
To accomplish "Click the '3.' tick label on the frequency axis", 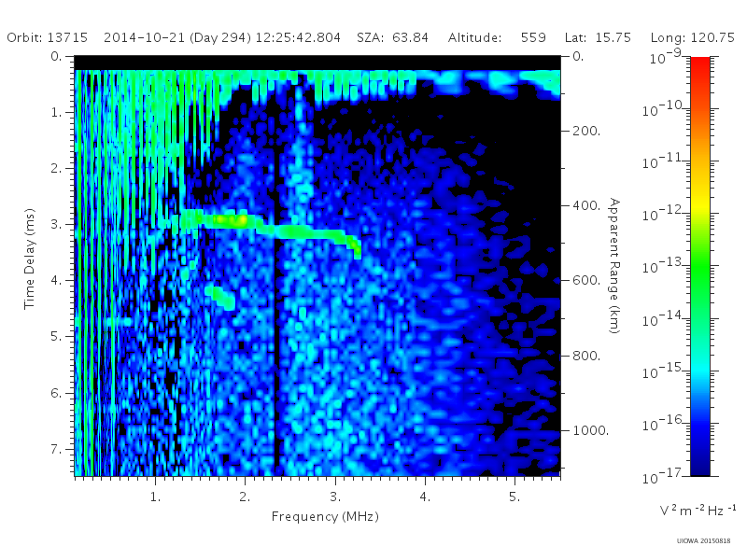I will point(335,497).
